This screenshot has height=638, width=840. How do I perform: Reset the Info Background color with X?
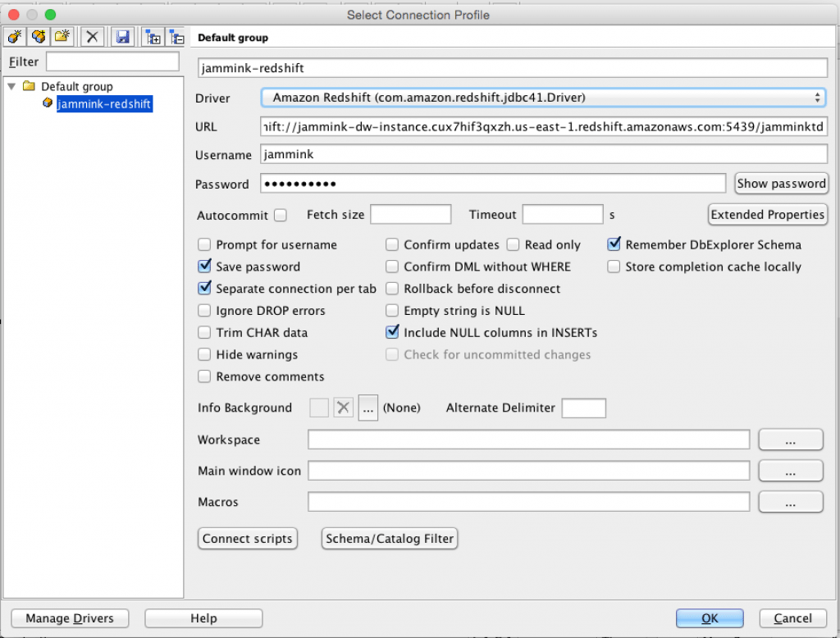click(344, 408)
